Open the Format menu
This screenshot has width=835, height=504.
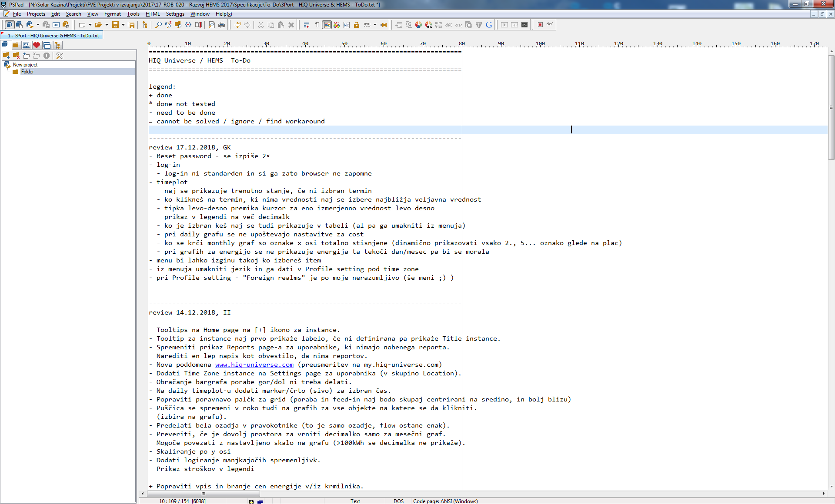(112, 14)
